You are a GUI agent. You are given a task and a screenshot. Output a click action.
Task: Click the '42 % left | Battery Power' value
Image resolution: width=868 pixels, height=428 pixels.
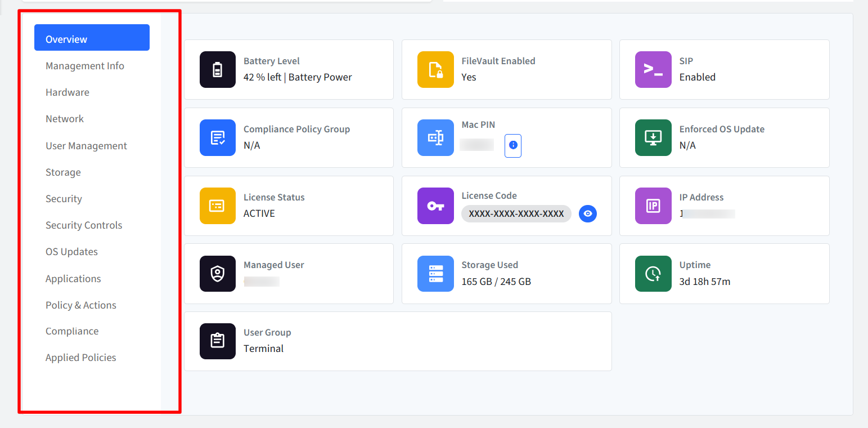click(x=298, y=77)
